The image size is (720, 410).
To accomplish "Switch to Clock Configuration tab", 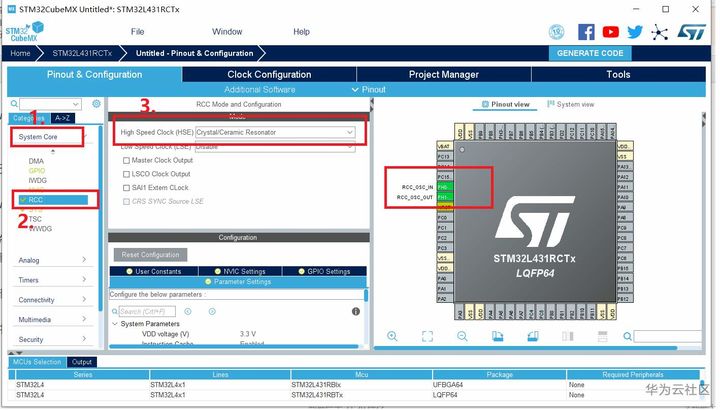I will [269, 74].
